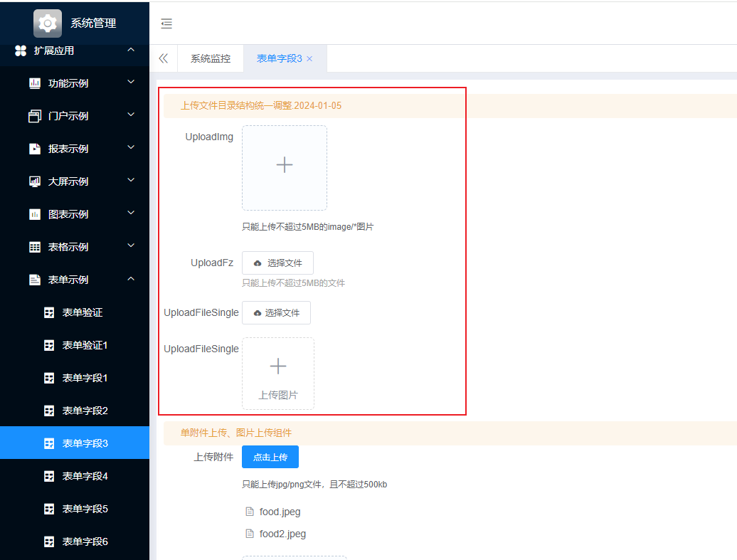Click the double-left arrow beside the tabs
Image resolution: width=737 pixels, height=560 pixels.
click(164, 58)
